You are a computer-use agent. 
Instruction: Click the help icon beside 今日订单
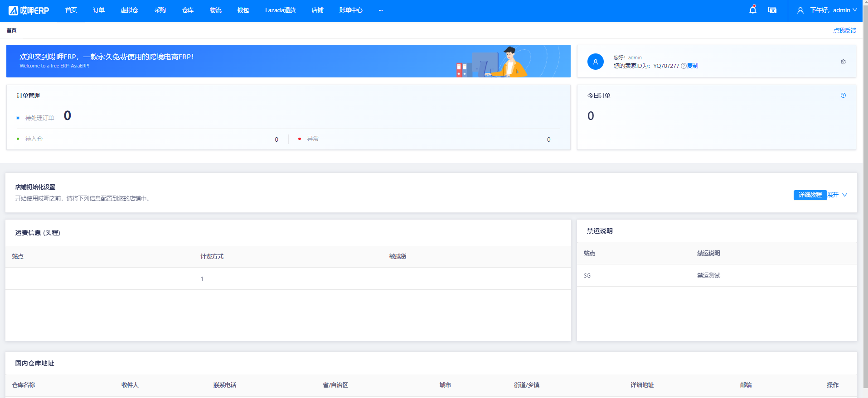point(843,96)
